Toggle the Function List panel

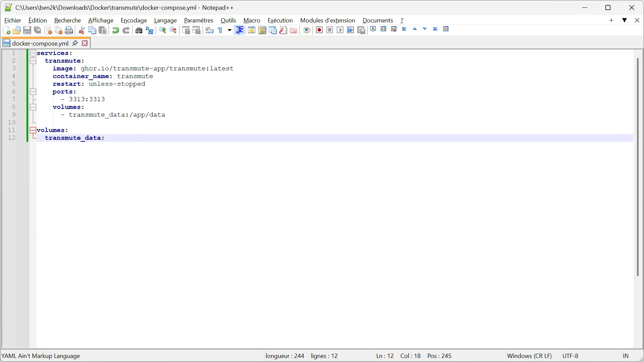coord(283,31)
